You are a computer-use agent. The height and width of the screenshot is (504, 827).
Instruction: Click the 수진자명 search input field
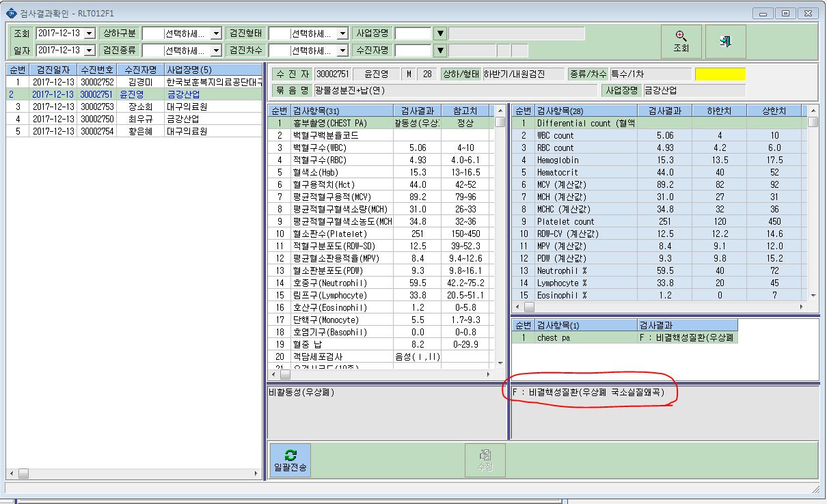pos(413,51)
